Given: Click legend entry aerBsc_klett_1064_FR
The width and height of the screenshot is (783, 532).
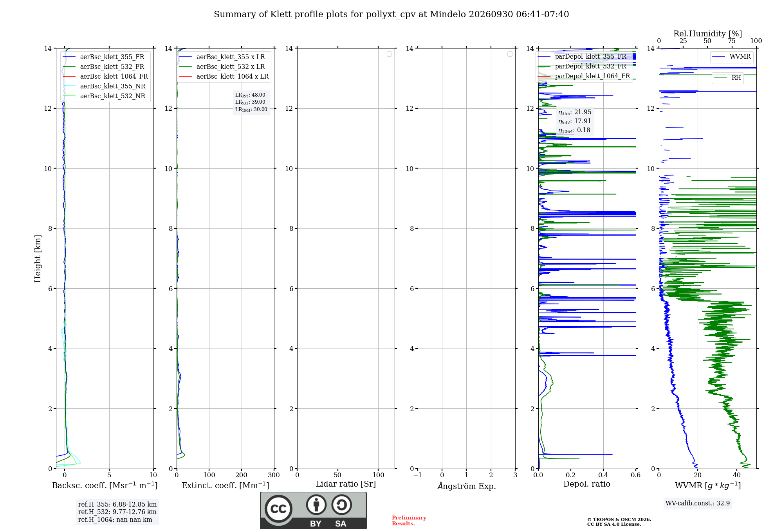Looking at the screenshot, I should click(x=106, y=76).
